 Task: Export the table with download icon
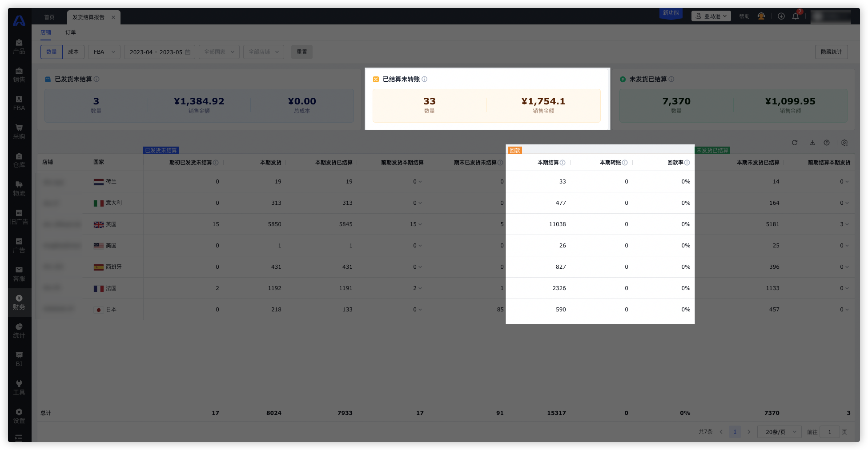(812, 143)
